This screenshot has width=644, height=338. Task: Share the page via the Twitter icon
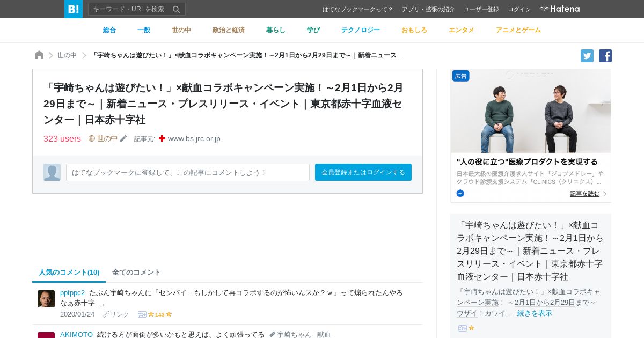point(587,56)
